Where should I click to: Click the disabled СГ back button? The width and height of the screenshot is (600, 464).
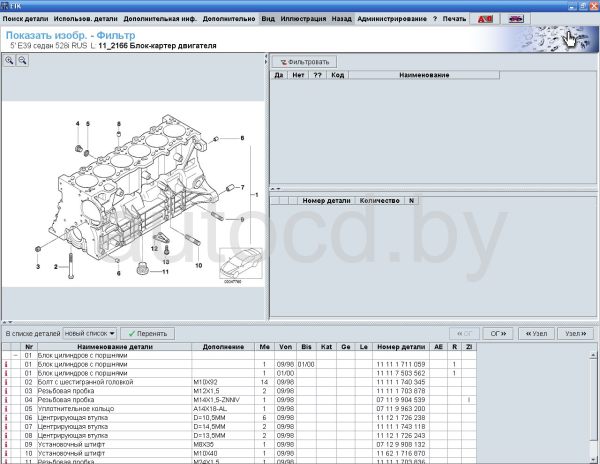465,334
